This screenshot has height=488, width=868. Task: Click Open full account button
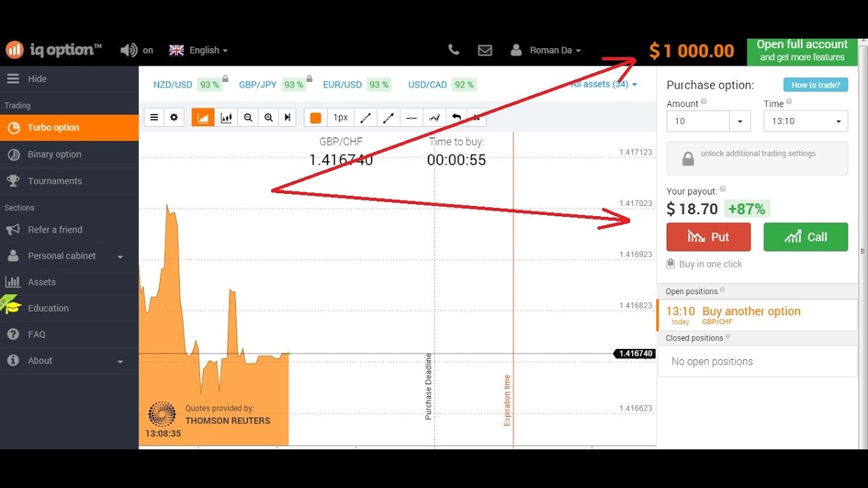click(x=802, y=51)
